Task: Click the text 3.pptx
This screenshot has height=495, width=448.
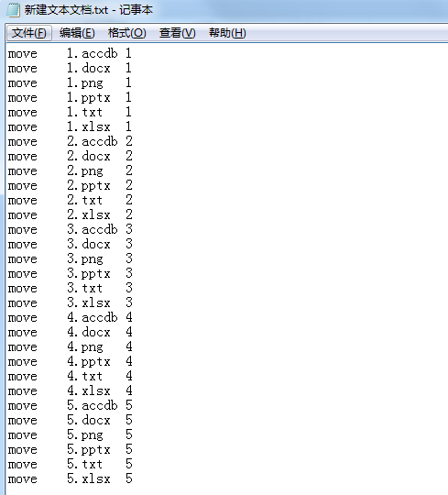Action: pos(89,274)
